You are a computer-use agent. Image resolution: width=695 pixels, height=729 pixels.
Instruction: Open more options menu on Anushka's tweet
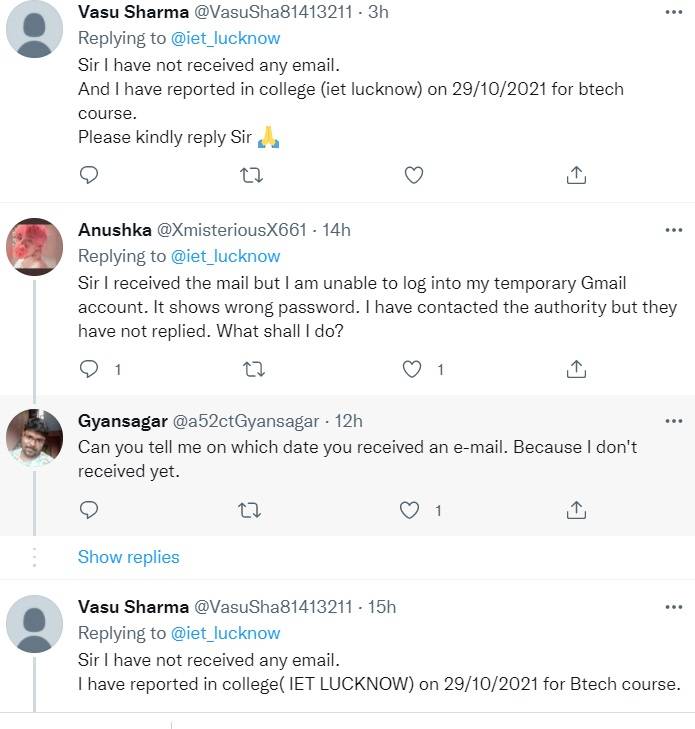(x=673, y=230)
